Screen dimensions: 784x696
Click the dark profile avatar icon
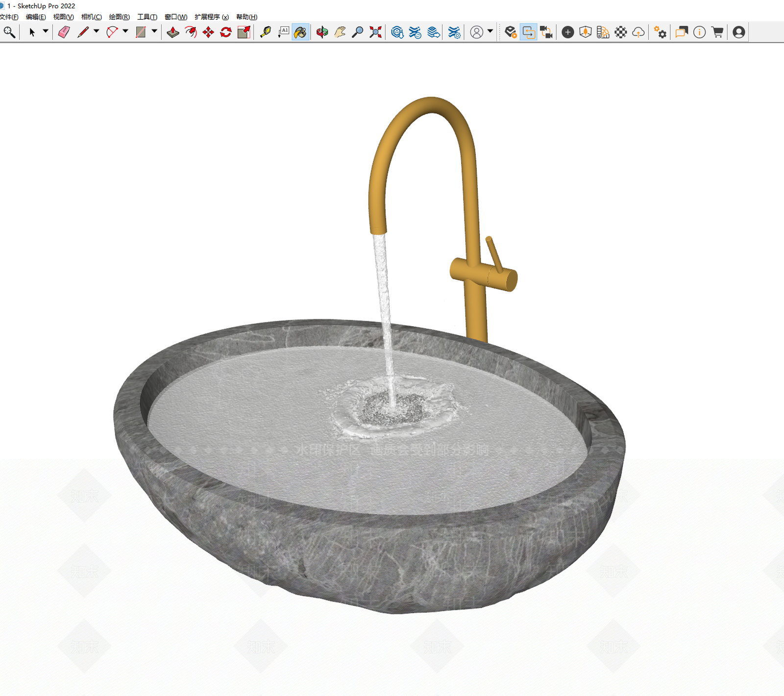(739, 32)
